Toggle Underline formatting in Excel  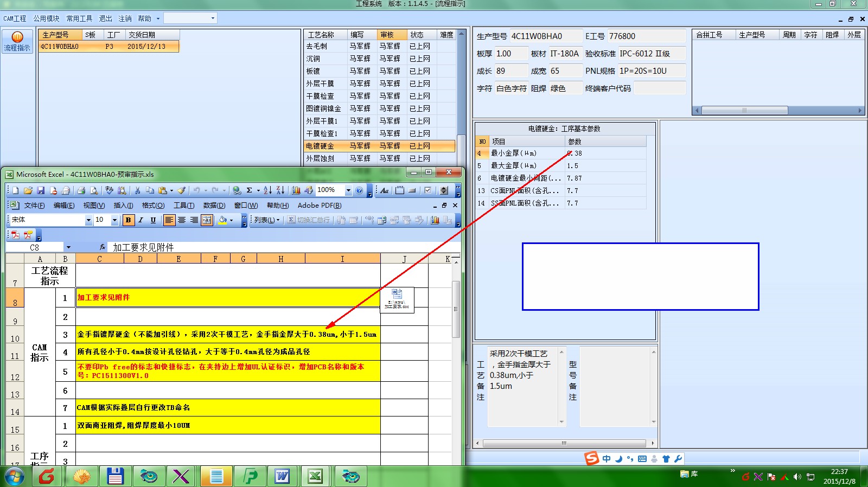coord(153,220)
